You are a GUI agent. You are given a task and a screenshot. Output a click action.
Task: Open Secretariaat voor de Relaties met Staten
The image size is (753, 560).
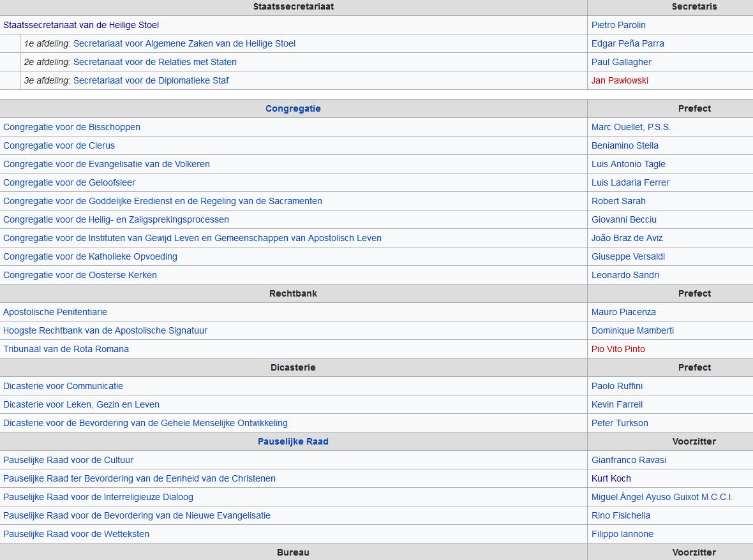coord(154,62)
